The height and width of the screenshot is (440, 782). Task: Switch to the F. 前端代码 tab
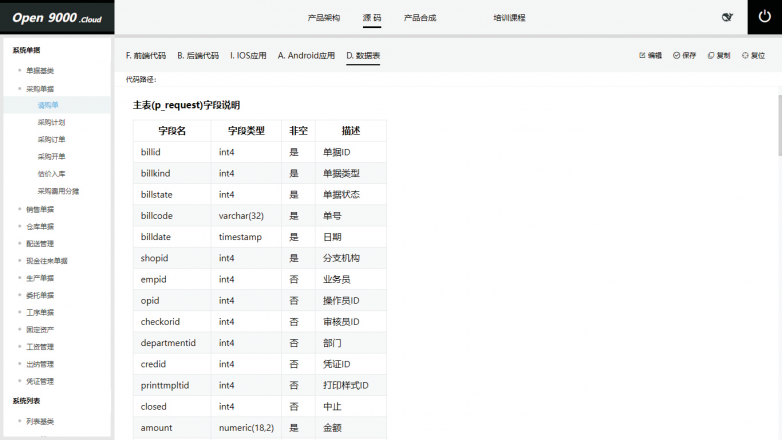point(146,56)
